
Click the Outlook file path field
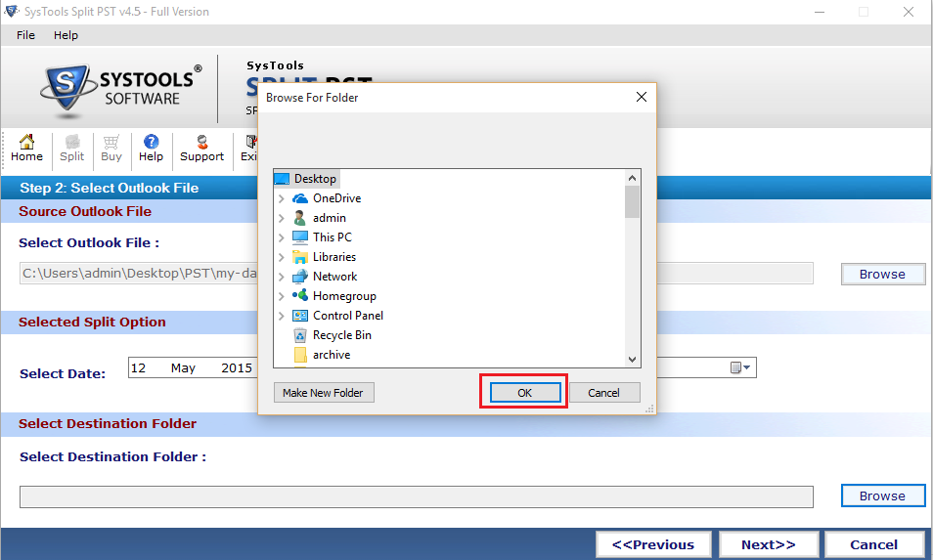pos(416,274)
